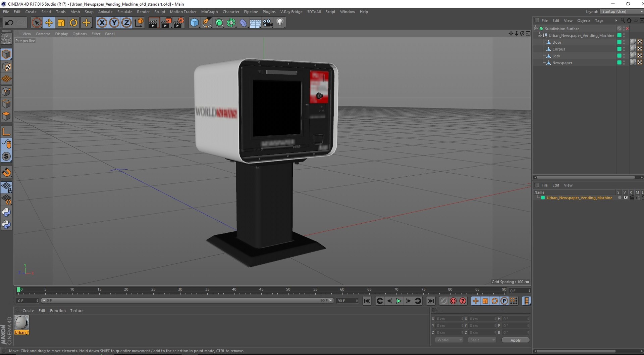Toggle layer visibility in layer manager
Image resolution: width=644 pixels, height=355 pixels.
(626, 198)
